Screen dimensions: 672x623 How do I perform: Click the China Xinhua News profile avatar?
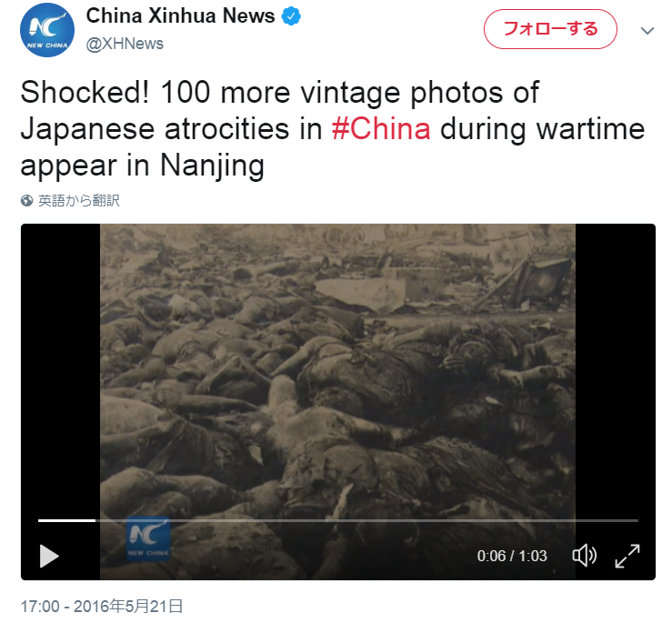(x=47, y=30)
